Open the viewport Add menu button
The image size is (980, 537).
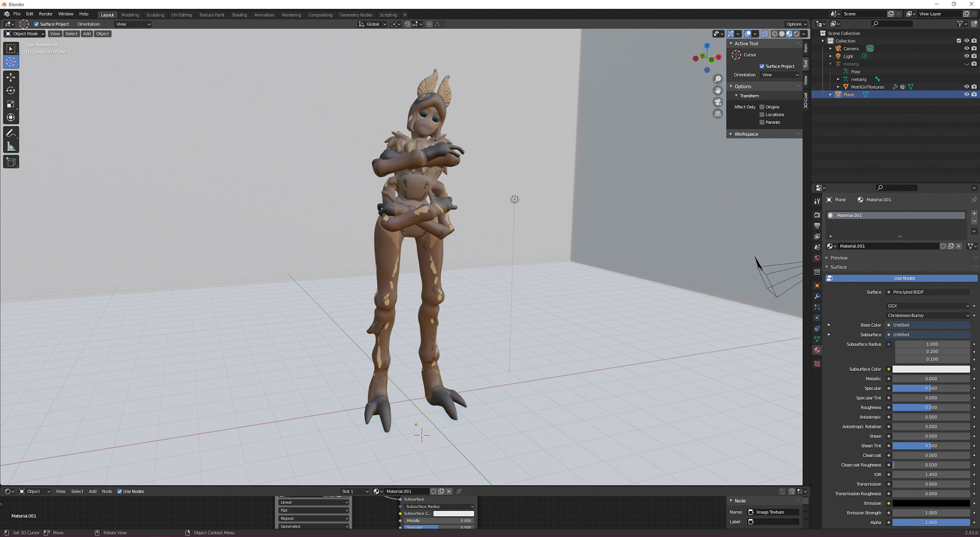(x=87, y=34)
